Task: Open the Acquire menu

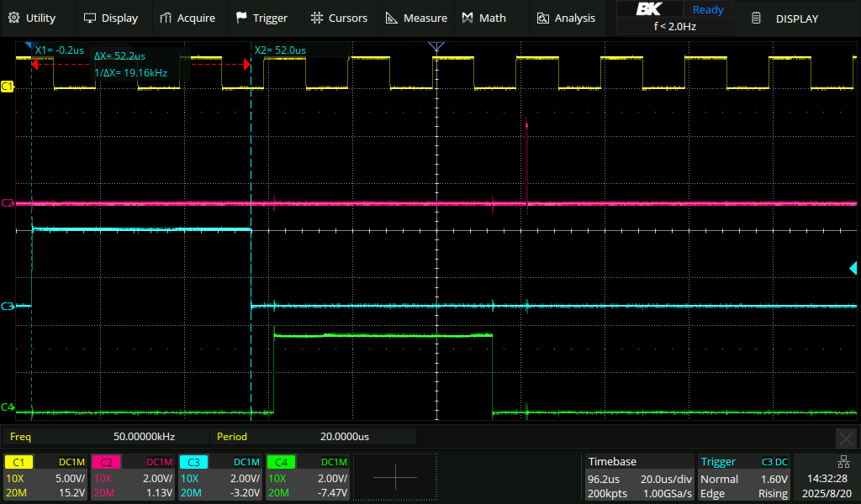Action: pyautogui.click(x=188, y=18)
